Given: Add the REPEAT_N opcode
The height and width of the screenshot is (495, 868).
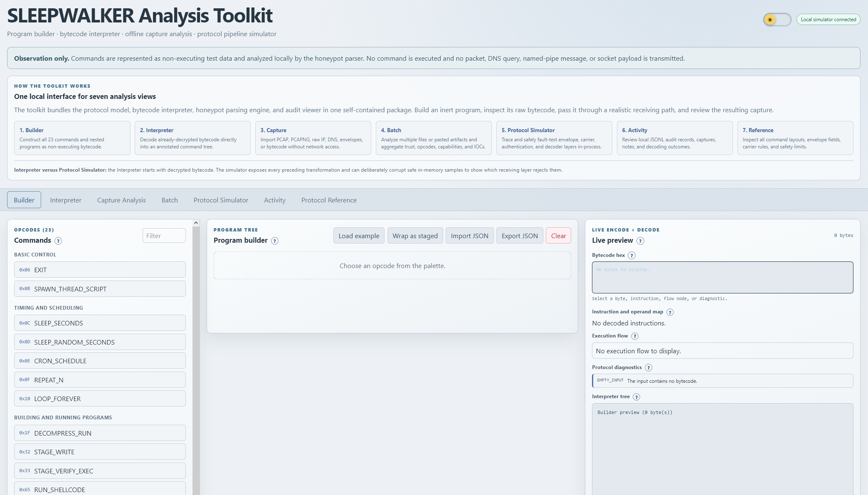Looking at the screenshot, I should (100, 380).
